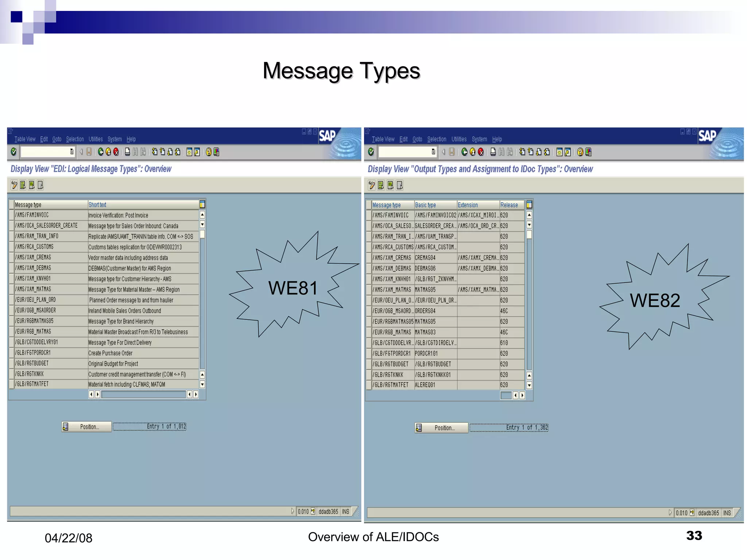The image size is (747, 560).
Task: Click 'Entry 1 of 1,812' field
Action: [x=150, y=426]
